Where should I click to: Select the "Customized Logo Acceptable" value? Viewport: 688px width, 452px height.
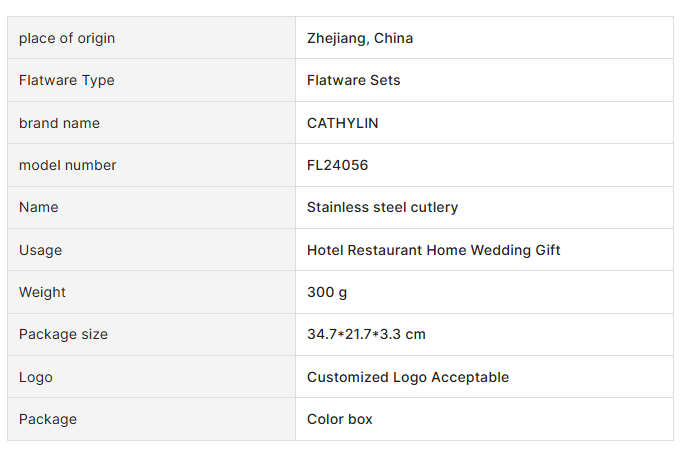[407, 377]
